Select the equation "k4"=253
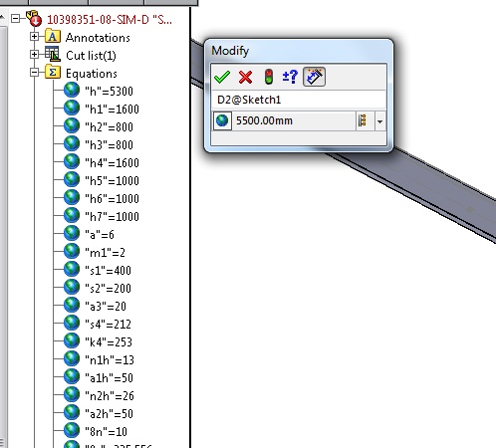Image resolution: width=496 pixels, height=448 pixels. click(x=109, y=342)
